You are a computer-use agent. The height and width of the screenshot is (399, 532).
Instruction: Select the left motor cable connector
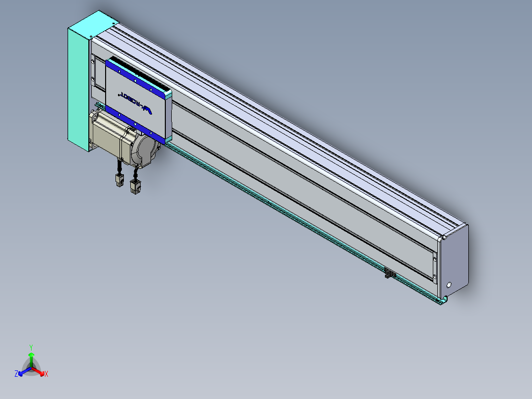pos(119,180)
